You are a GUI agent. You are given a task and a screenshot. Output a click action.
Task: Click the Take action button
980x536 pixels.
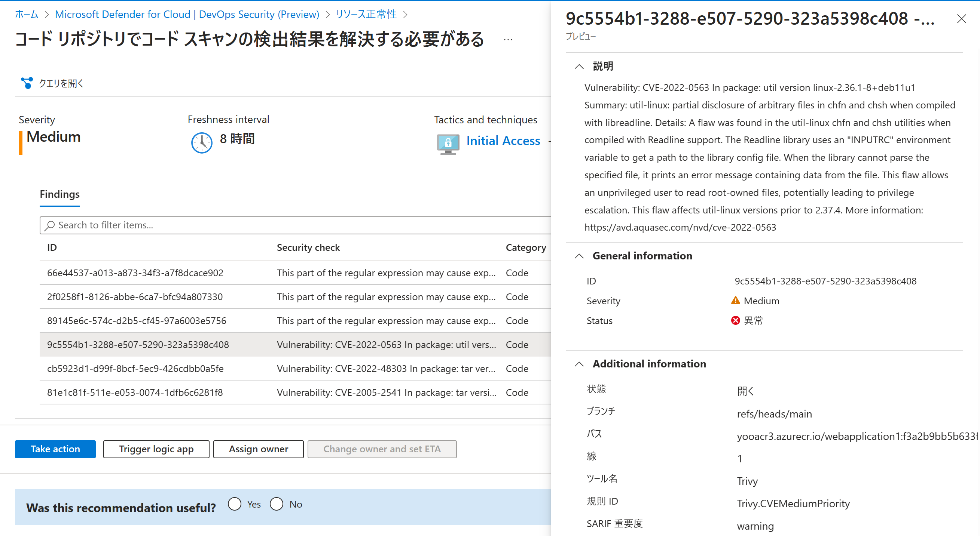tap(55, 449)
